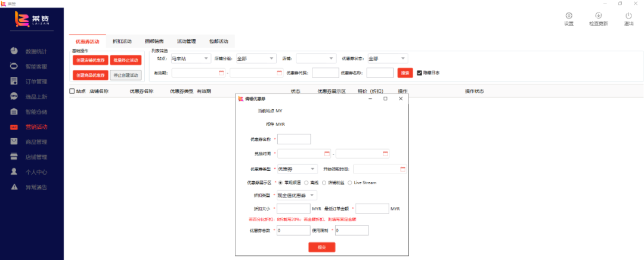Switch to 捆绑销售 tab

(154, 41)
